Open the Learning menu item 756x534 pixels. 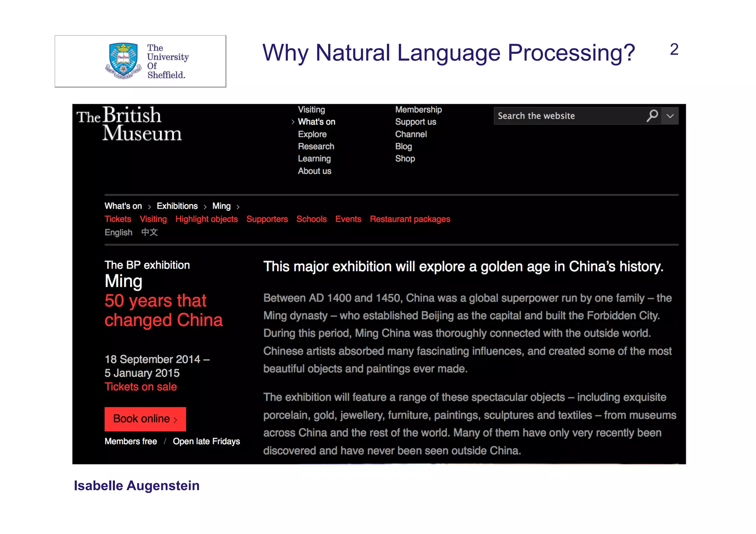pyautogui.click(x=314, y=159)
